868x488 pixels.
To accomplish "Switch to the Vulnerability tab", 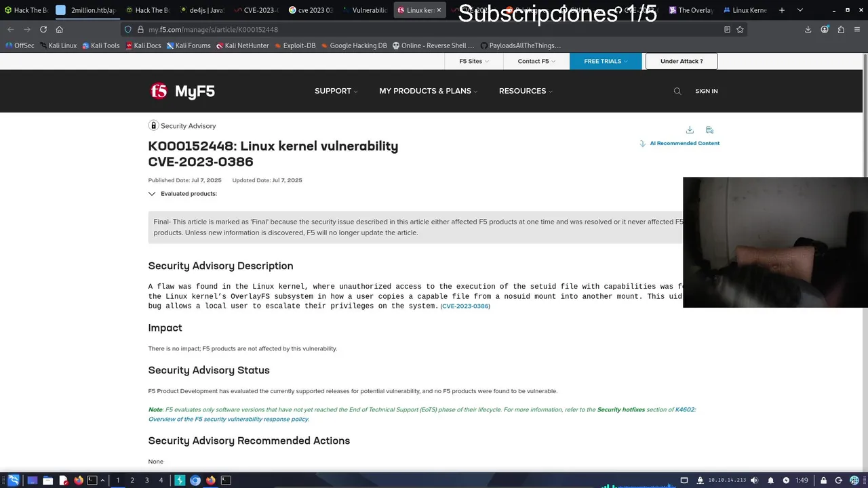I will [365, 10].
